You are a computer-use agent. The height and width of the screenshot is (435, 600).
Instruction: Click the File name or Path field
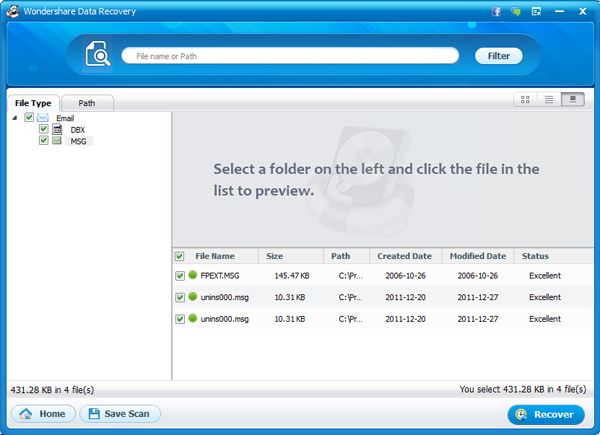point(290,56)
